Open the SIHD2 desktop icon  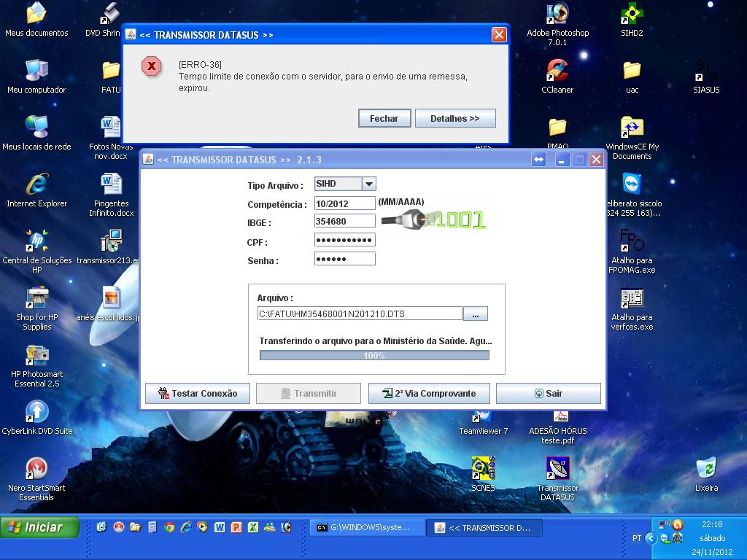tap(632, 15)
